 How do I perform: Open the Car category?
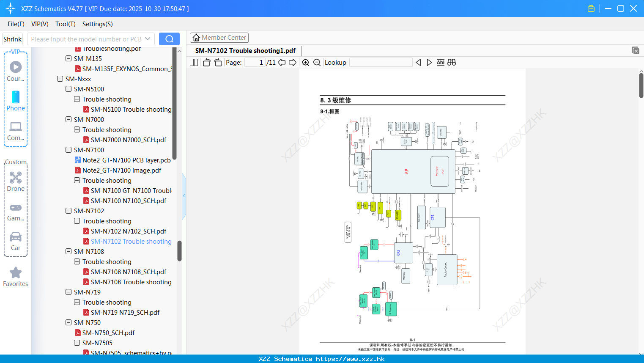coord(16,241)
